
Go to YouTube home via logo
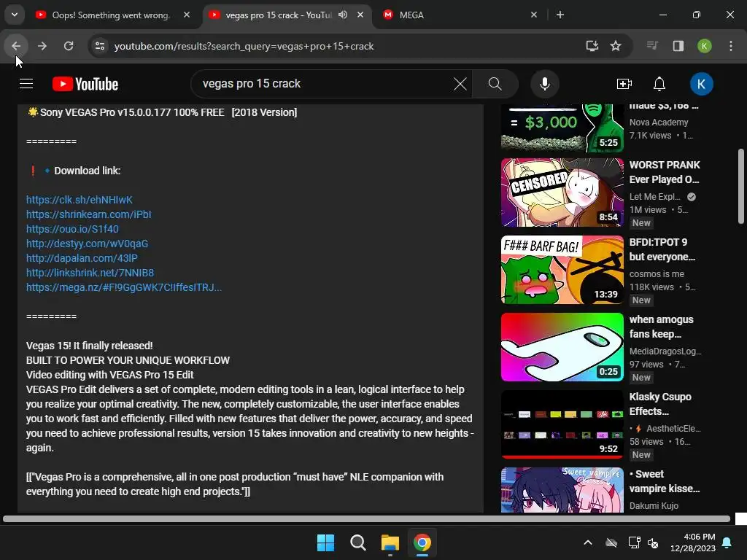85,84
